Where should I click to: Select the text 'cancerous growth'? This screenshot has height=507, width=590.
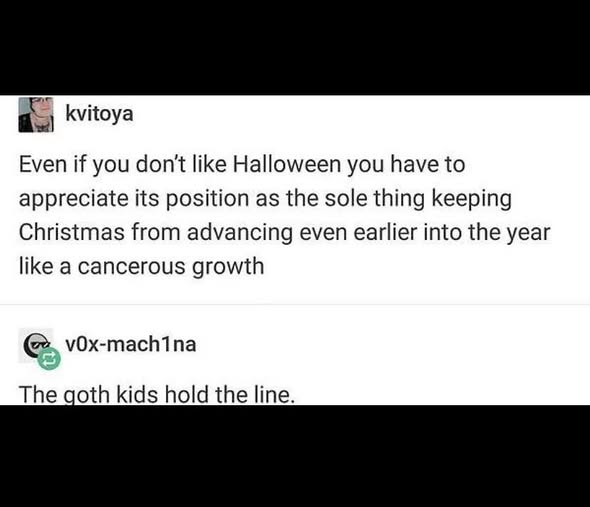171,266
